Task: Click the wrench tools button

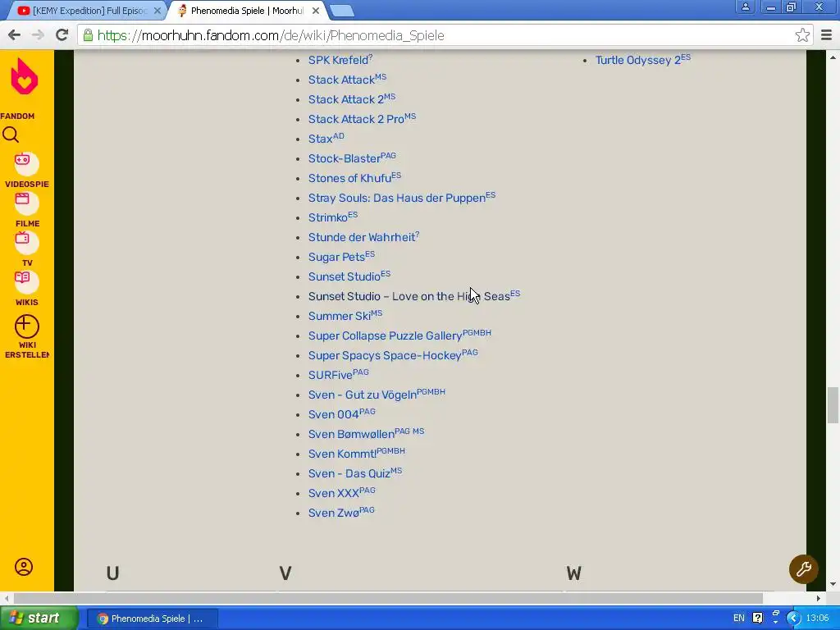Action: 804,569
